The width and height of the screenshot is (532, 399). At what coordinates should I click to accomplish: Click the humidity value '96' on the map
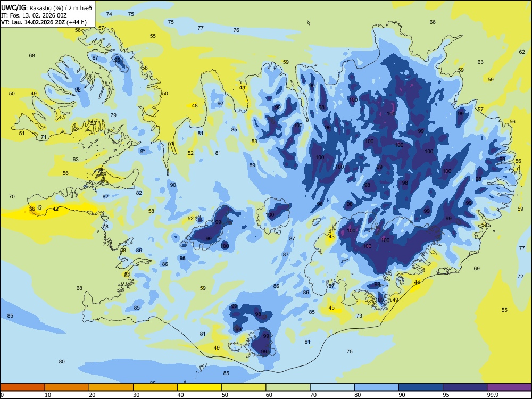click(x=320, y=204)
